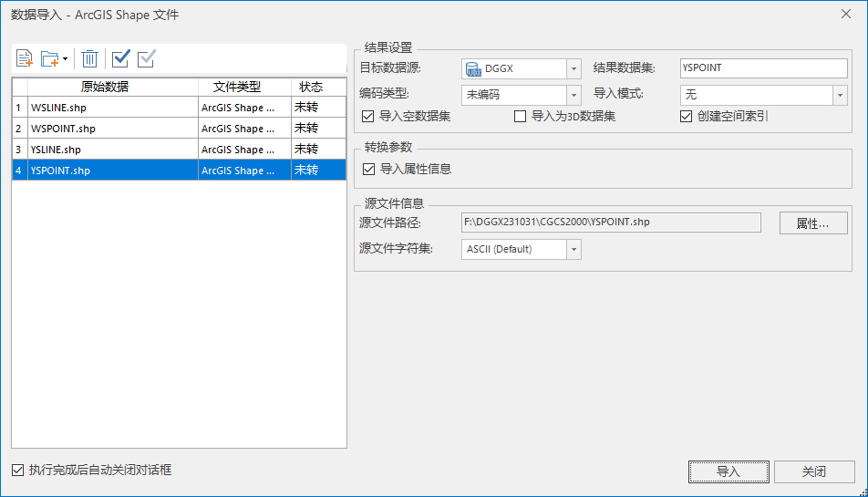Image resolution: width=868 pixels, height=497 pixels.
Task: Select the WSLINE.shp row in list
Action: pos(112,108)
